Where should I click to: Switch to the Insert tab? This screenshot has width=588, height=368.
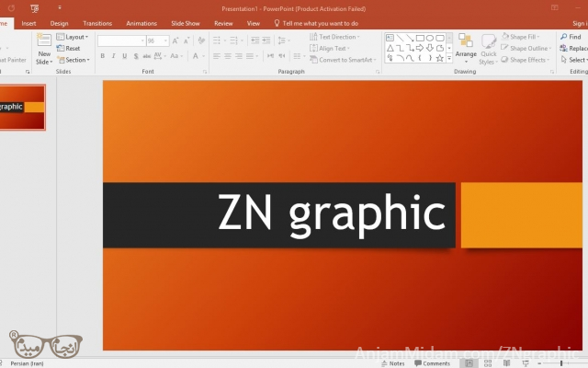pos(28,23)
